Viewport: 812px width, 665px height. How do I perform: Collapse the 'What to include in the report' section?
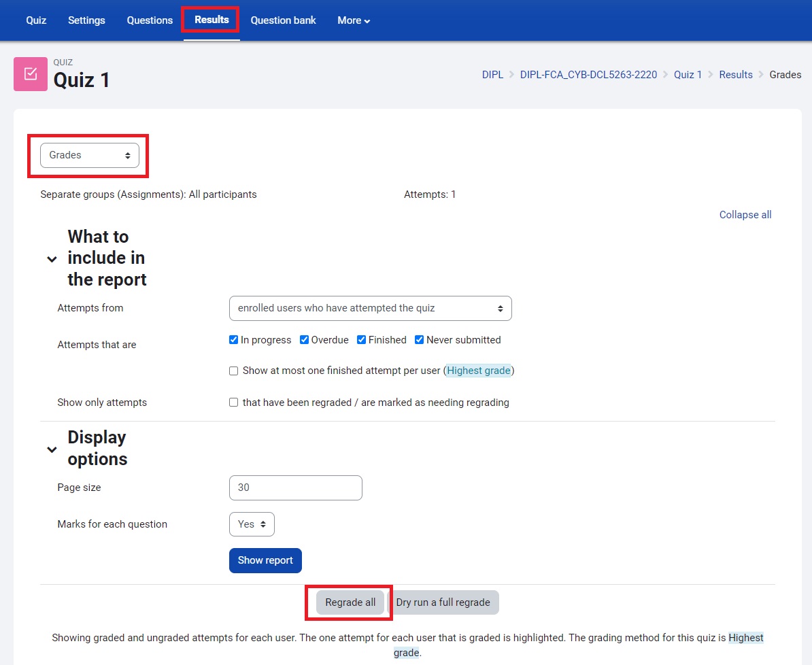coord(52,259)
